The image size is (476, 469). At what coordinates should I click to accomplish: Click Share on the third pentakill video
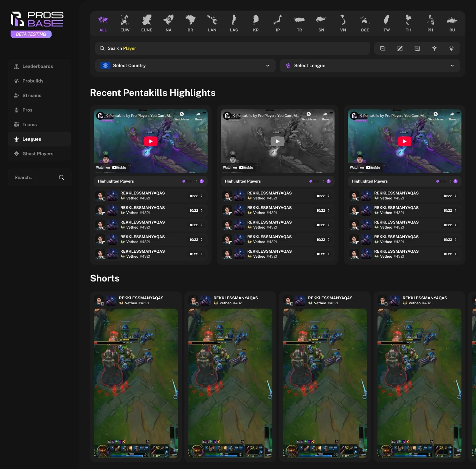click(452, 116)
